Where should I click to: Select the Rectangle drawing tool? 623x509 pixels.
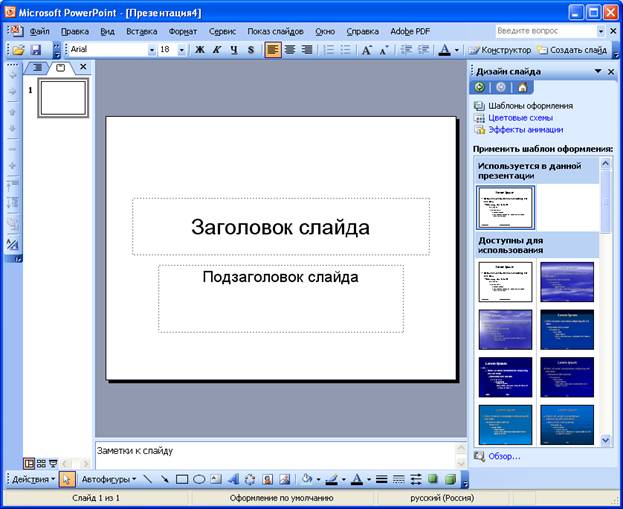(x=182, y=480)
